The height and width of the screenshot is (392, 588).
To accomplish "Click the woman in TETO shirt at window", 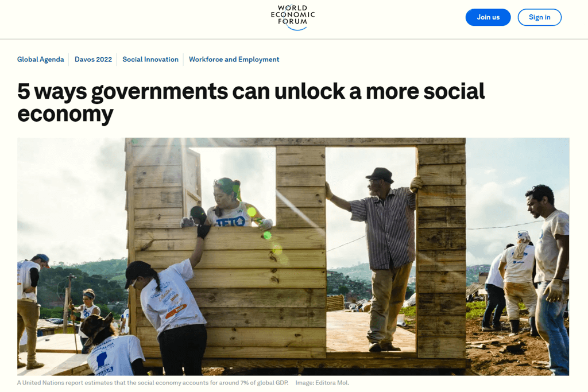I will 233,204.
